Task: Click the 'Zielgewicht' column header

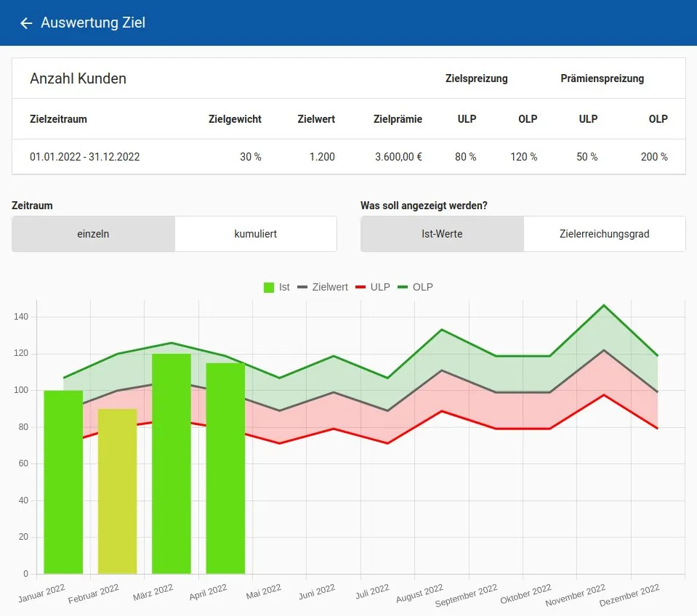Action: [235, 119]
